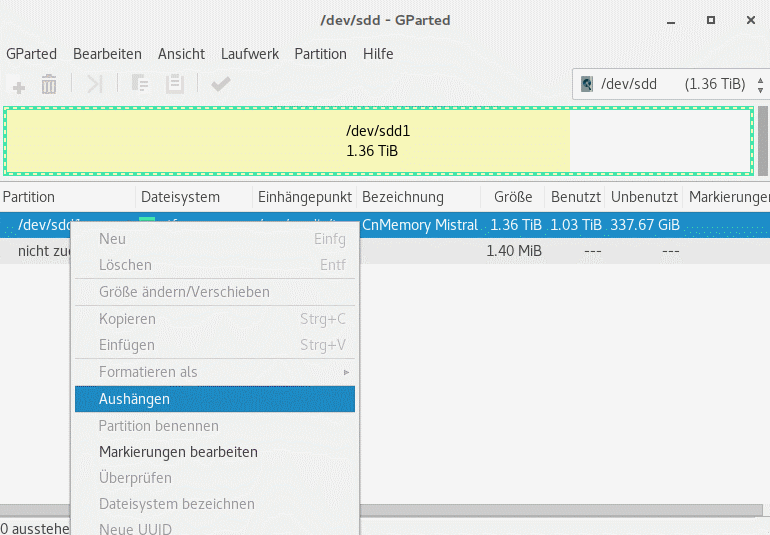The height and width of the screenshot is (535, 770).
Task: Click the 1.36 TiB size cell in sdd1 row
Action: click(516, 225)
